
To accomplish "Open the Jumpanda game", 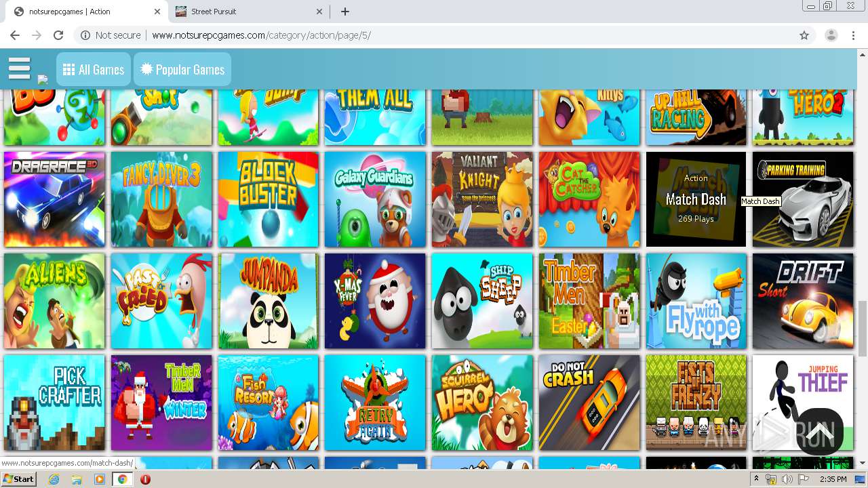I will 269,301.
